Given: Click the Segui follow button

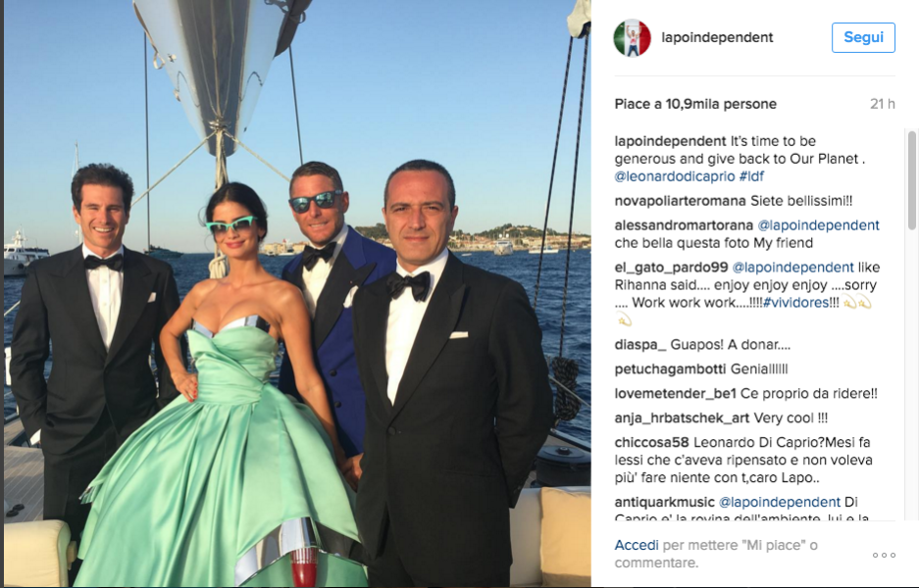Looking at the screenshot, I should [863, 37].
